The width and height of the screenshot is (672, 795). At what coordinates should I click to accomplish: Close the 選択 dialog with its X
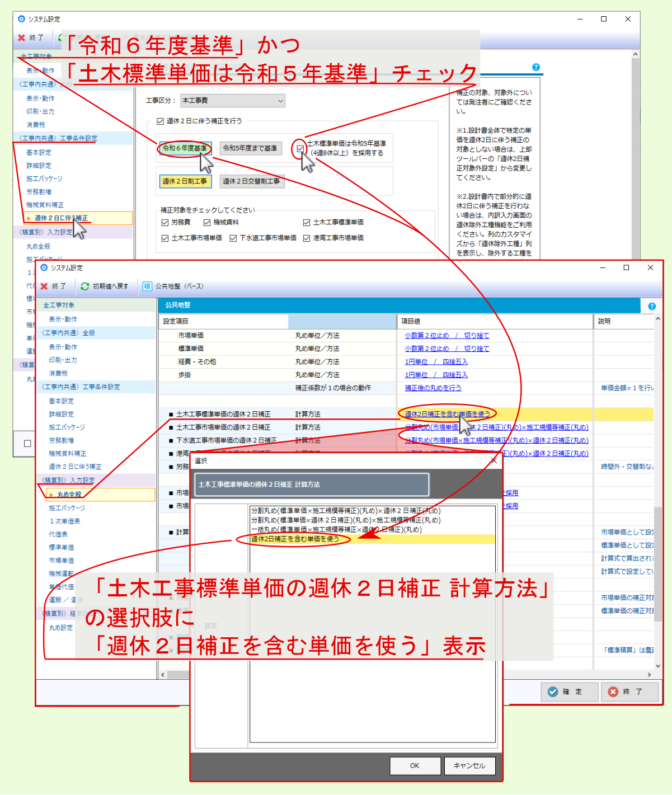pos(494,460)
